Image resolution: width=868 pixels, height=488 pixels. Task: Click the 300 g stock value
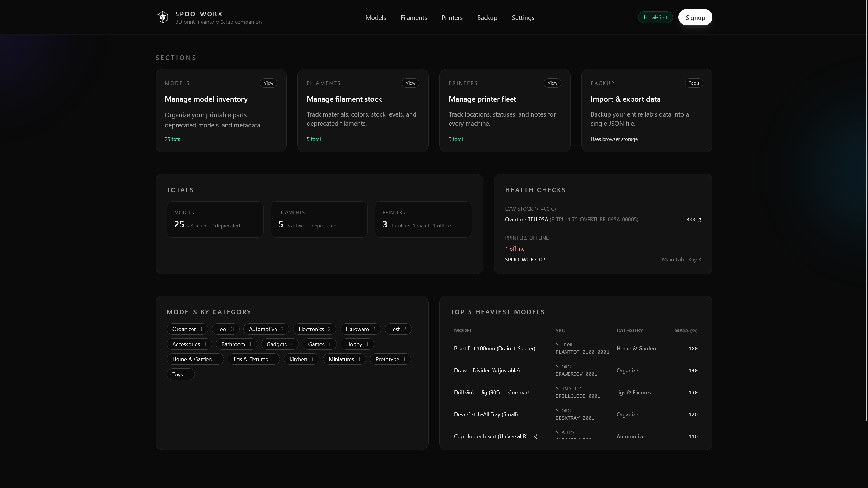click(x=693, y=220)
